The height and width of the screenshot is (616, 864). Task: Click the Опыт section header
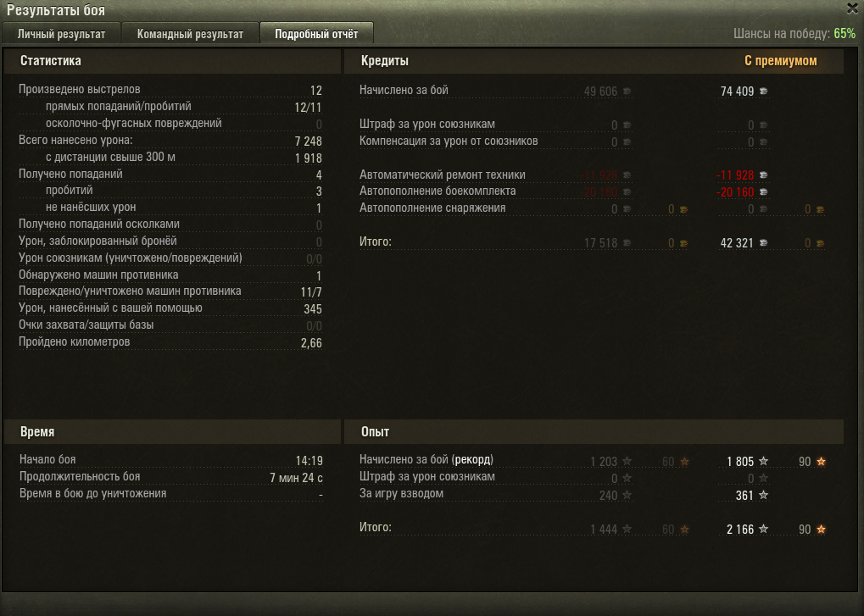[x=376, y=431]
